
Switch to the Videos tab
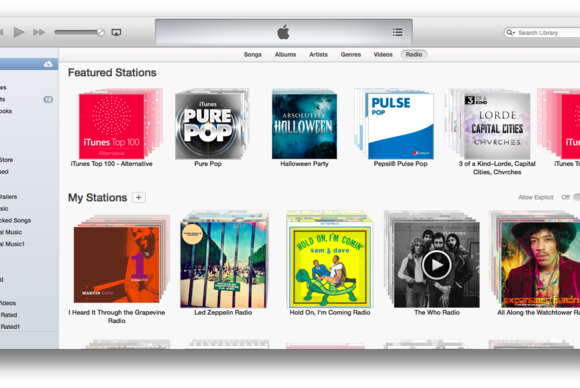pyautogui.click(x=383, y=54)
